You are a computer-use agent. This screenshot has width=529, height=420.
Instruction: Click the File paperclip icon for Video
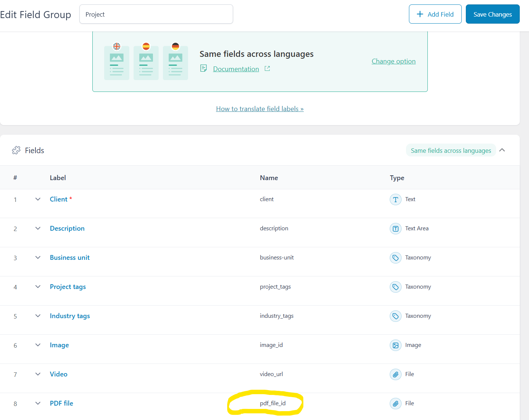click(395, 374)
